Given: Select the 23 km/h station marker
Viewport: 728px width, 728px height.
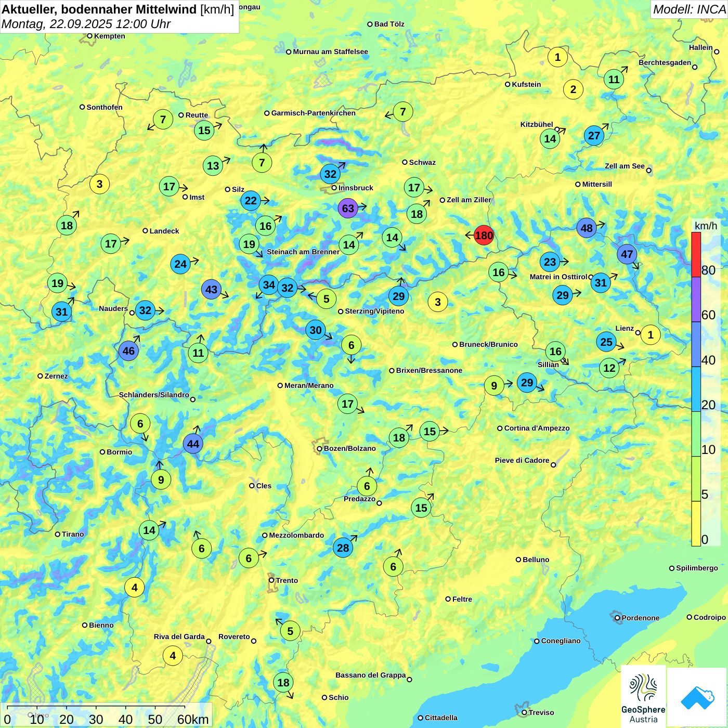Looking at the screenshot, I should coord(550,262).
